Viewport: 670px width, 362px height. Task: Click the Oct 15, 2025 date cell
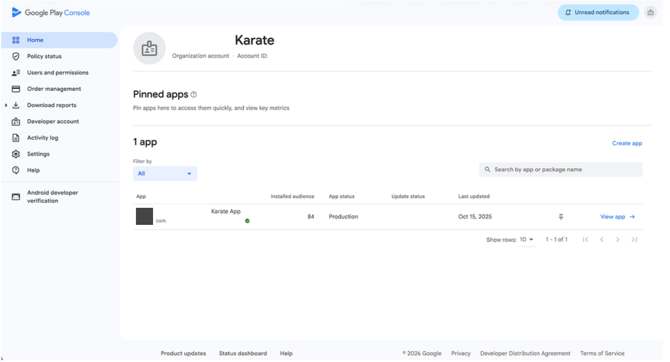[x=475, y=217]
